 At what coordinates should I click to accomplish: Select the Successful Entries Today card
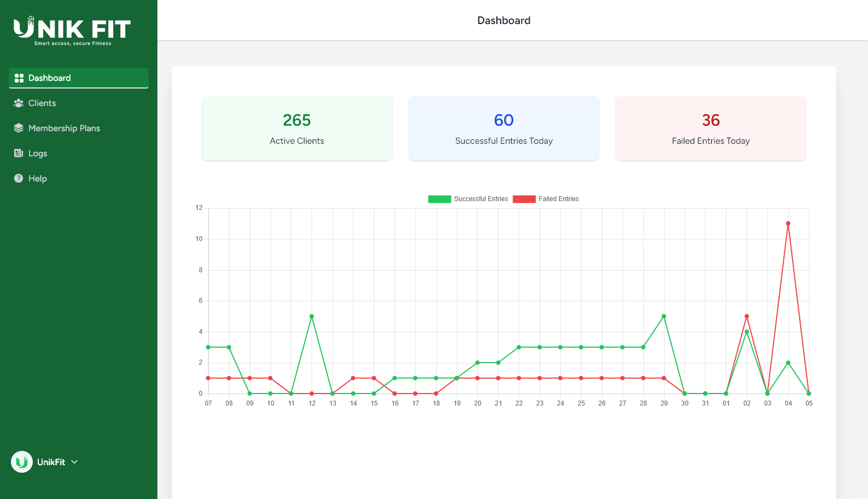coord(503,129)
